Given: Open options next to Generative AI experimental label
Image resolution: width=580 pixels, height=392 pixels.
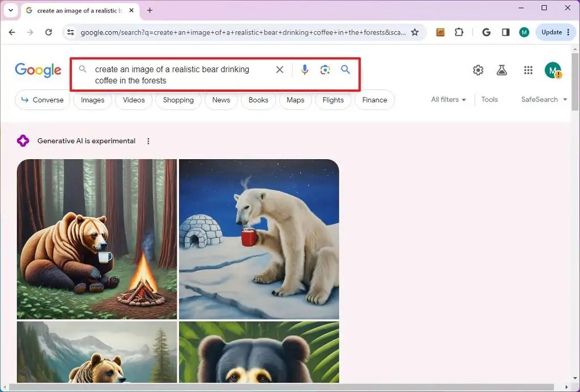Looking at the screenshot, I should (148, 141).
